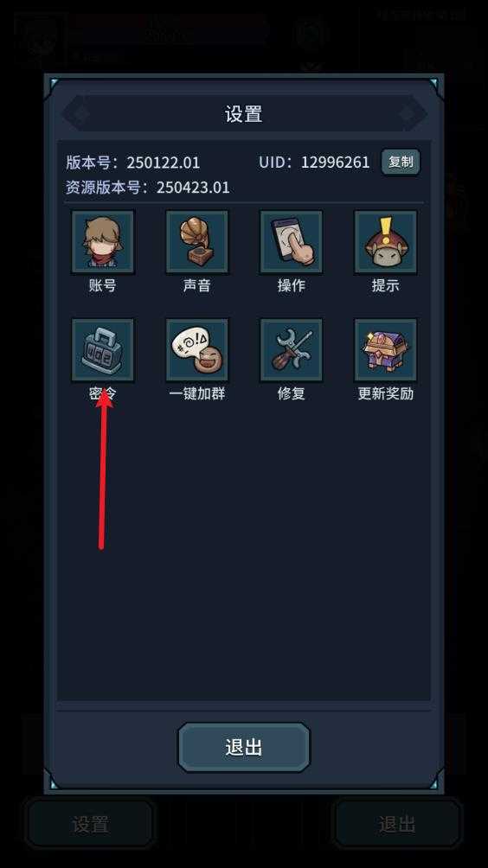This screenshot has height=868, width=488.
Task: Click the 退出 button in settings dialog
Action: pyautogui.click(x=244, y=747)
